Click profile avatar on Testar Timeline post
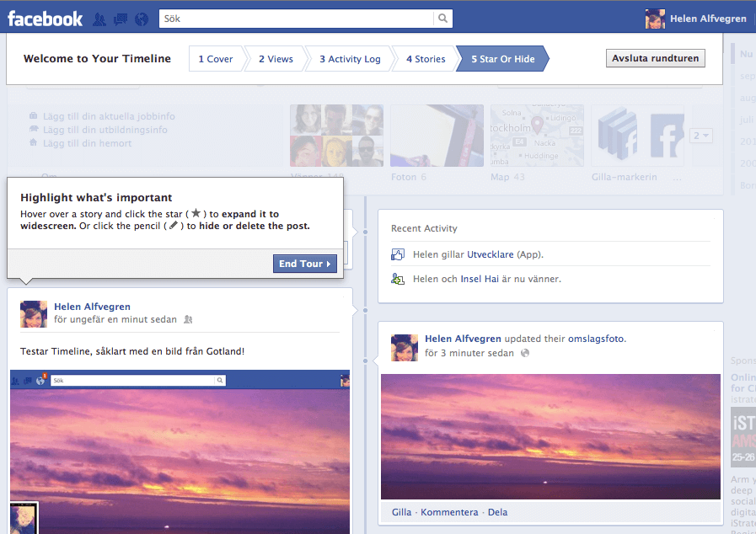 click(34, 314)
